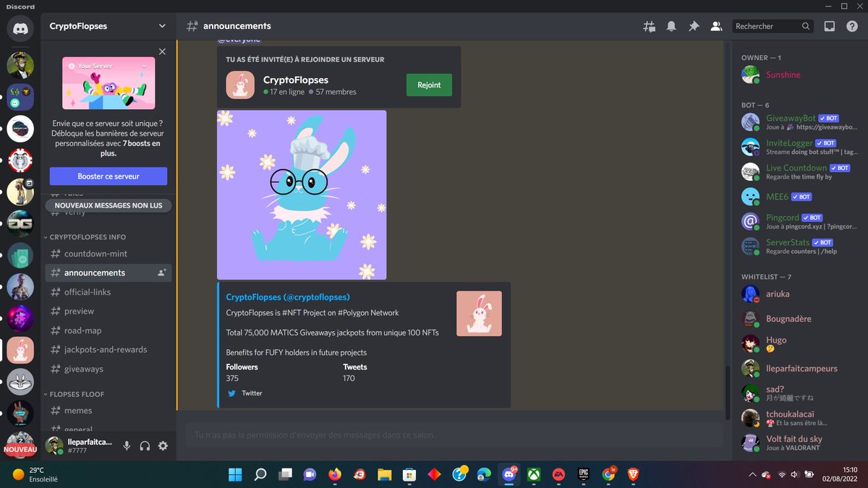Open user settings gear icon
868x488 pixels.
click(163, 446)
